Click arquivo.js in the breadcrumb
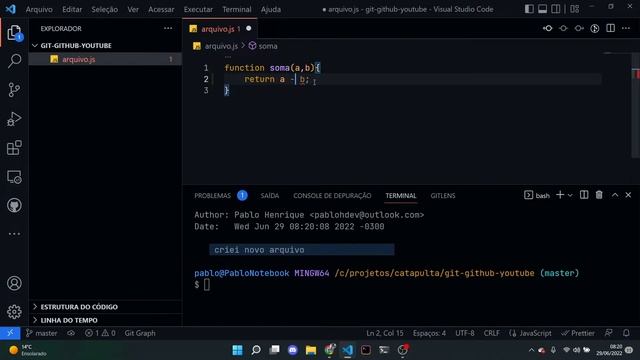The image size is (640, 360). [221, 46]
